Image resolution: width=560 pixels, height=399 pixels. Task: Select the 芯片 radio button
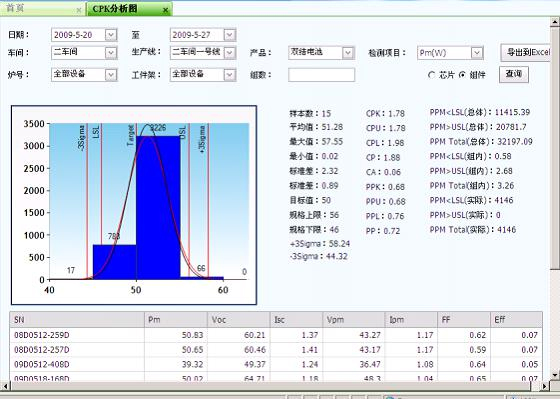pos(431,75)
